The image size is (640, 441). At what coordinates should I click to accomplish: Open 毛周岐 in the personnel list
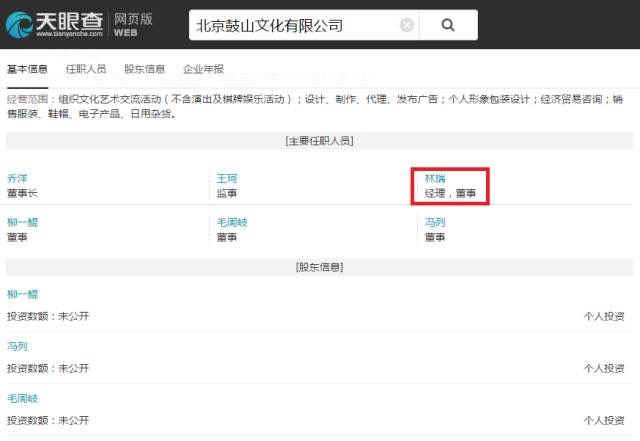[x=232, y=223]
